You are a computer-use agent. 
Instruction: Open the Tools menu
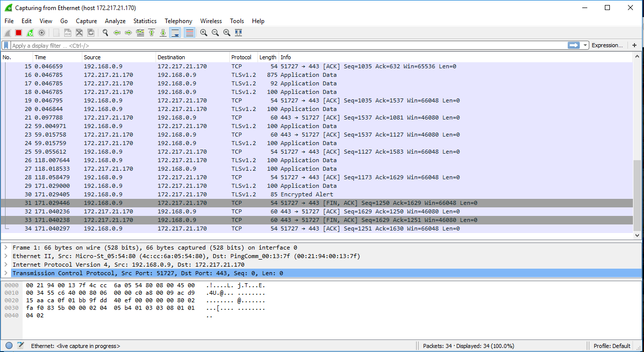pyautogui.click(x=237, y=21)
